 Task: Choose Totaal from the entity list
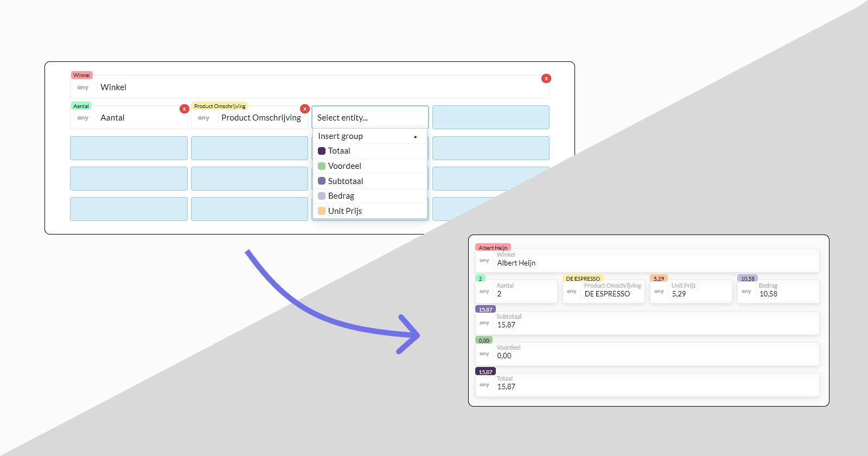[339, 151]
